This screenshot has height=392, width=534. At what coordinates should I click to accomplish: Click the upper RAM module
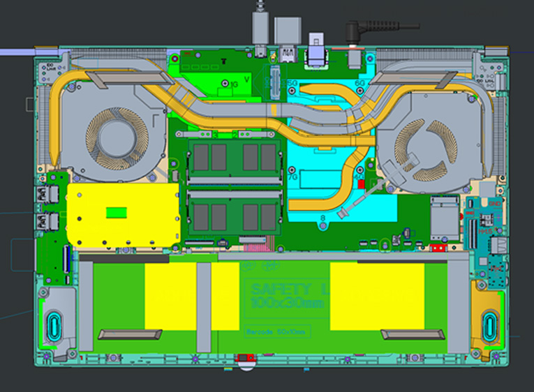click(x=234, y=159)
